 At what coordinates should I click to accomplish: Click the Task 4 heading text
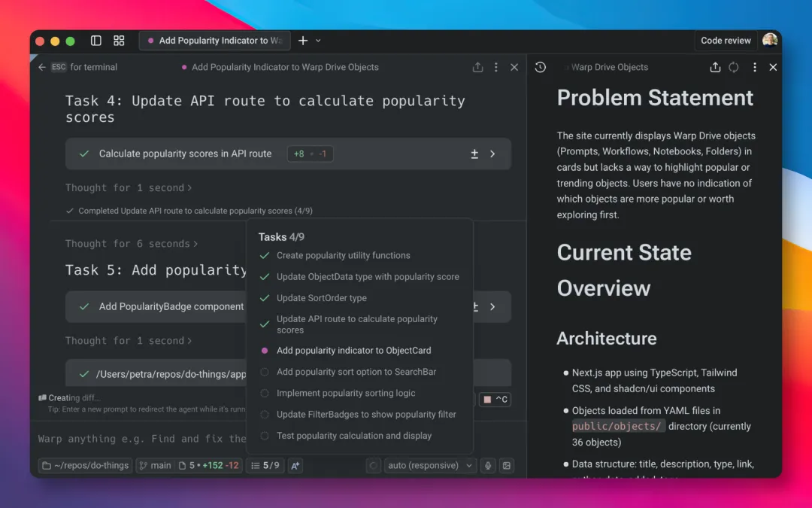click(x=265, y=109)
